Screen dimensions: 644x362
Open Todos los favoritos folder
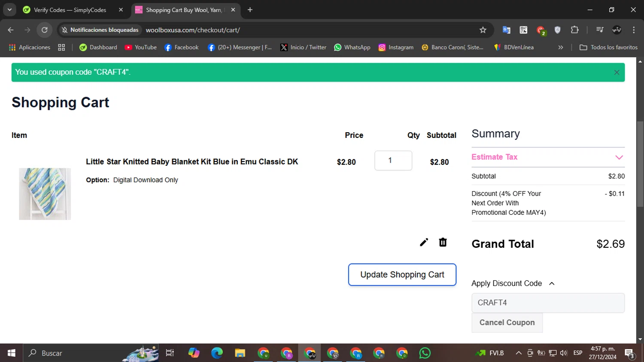coord(608,48)
